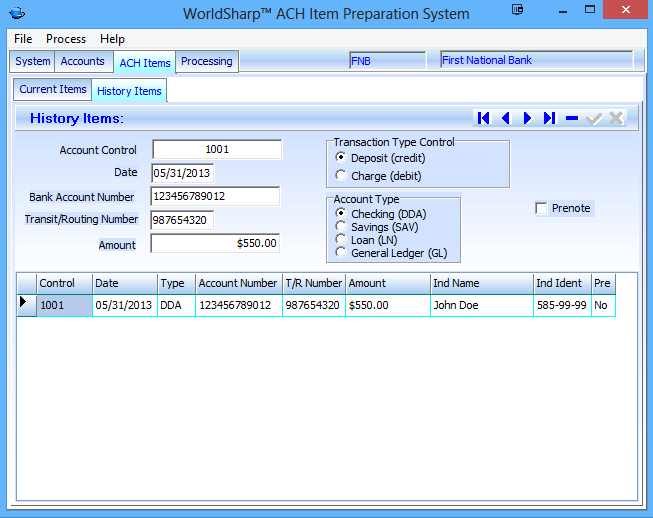Screen dimensions: 653x518
Task: Go to first record navigator icon
Action: pos(484,118)
